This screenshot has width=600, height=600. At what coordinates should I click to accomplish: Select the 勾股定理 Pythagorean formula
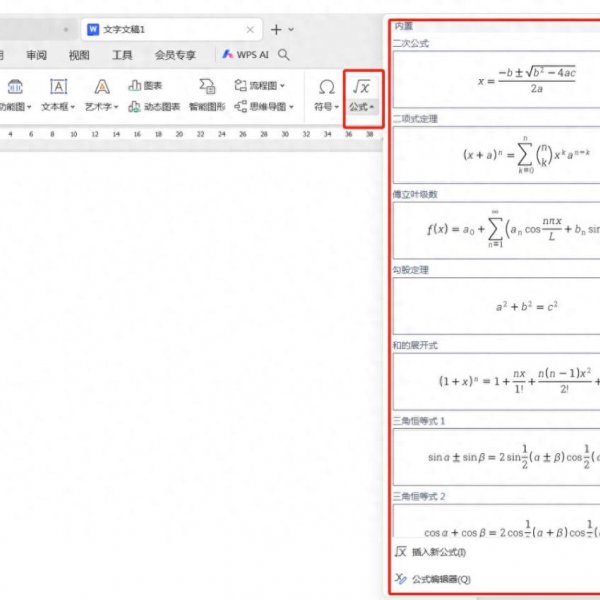click(496, 306)
